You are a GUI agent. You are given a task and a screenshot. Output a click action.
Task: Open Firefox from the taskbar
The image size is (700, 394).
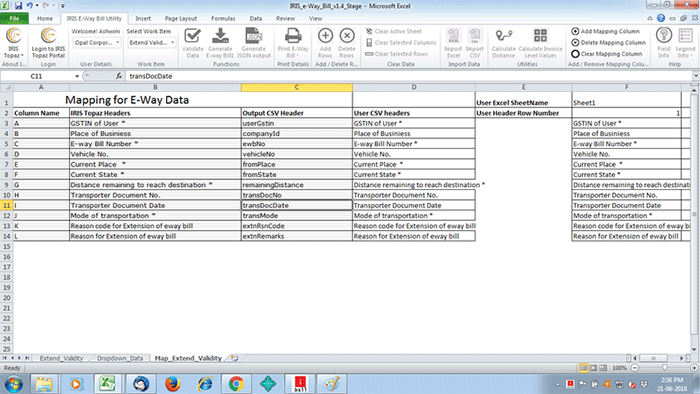173,384
